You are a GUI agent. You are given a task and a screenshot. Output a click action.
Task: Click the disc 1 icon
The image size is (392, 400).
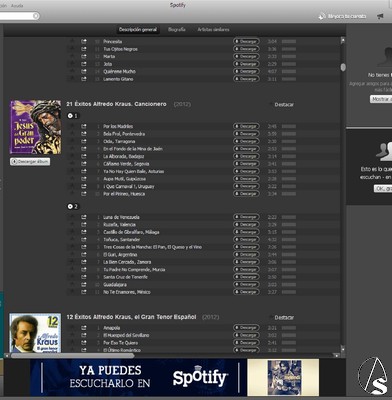coord(70,116)
